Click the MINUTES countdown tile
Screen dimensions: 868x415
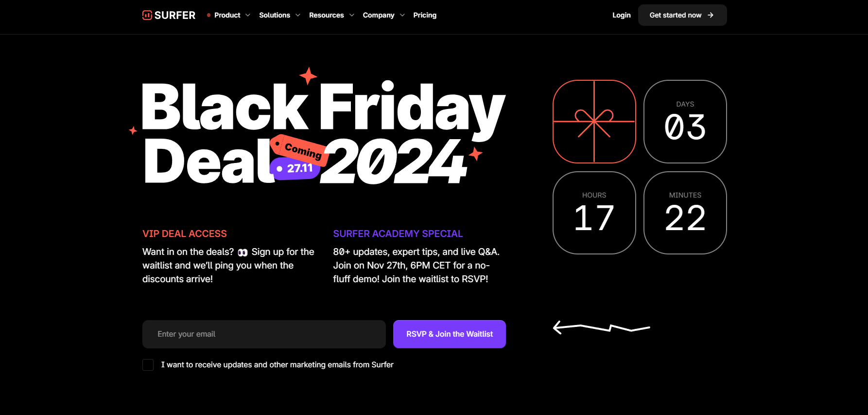685,213
